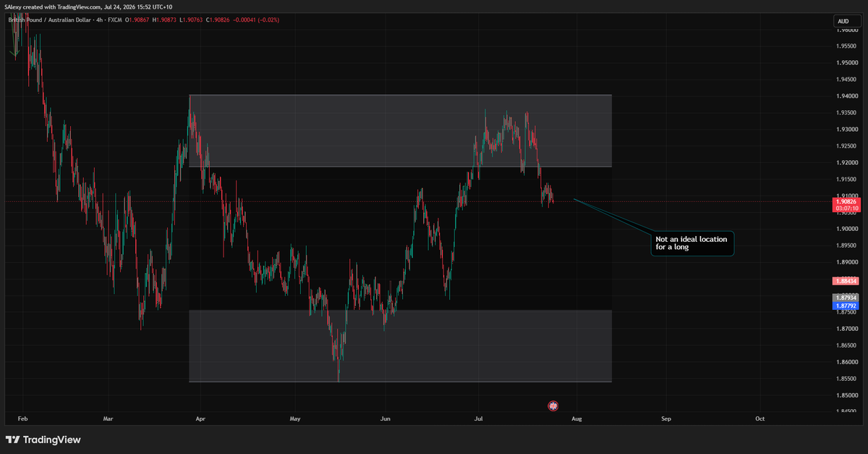Select the 'Not an ideal location for a long' note
Screen dimensions: 868x454
(x=692, y=243)
